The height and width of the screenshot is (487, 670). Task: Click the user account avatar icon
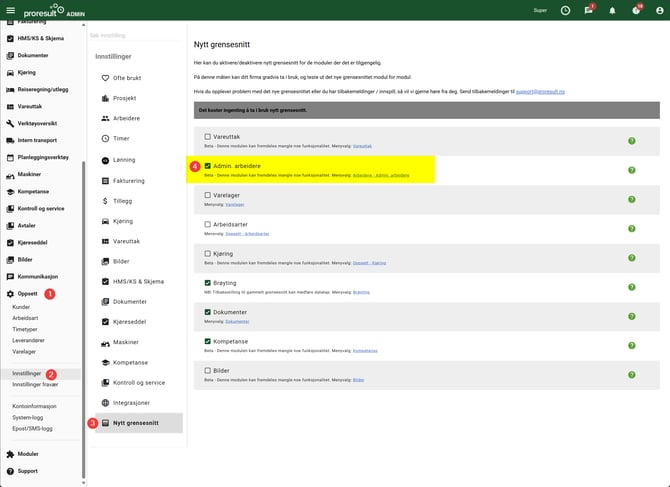pyautogui.click(x=660, y=11)
